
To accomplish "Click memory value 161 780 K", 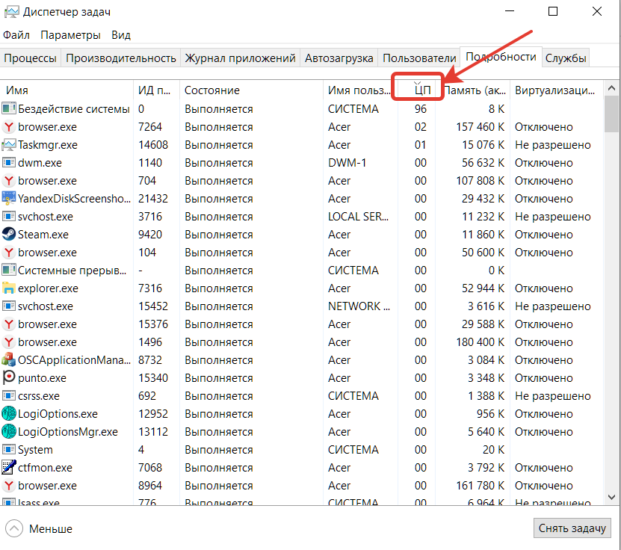I will 480,485.
